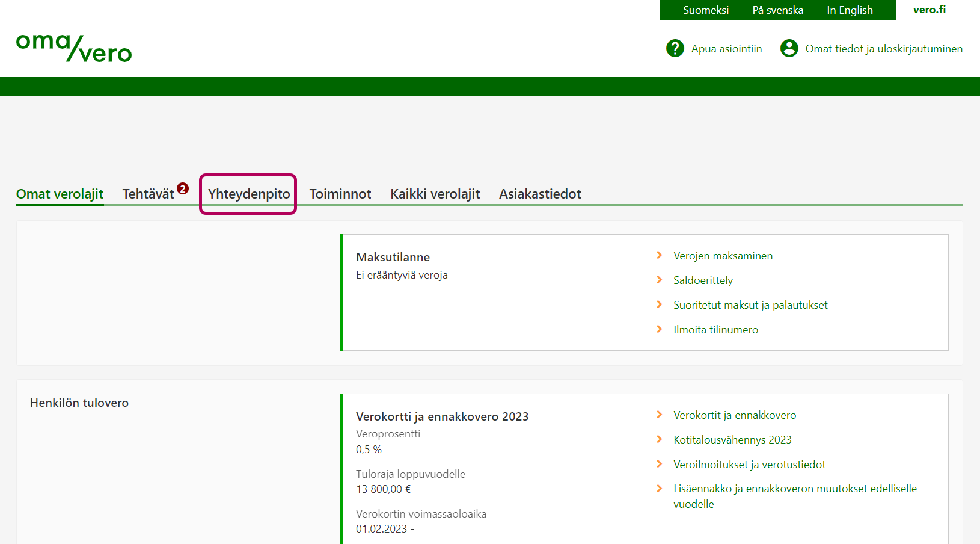Select the Kaikki verolajit tab
This screenshot has width=980, height=544.
[x=435, y=194]
